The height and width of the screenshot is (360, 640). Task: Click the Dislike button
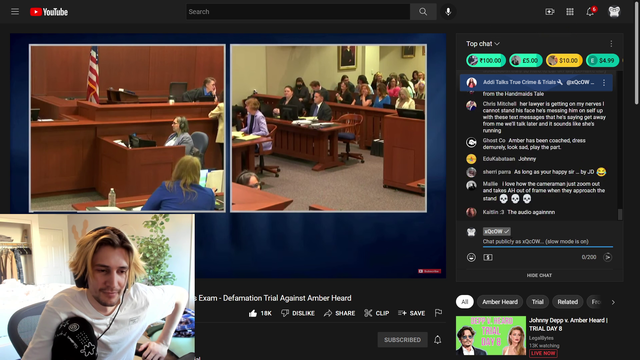point(298,313)
